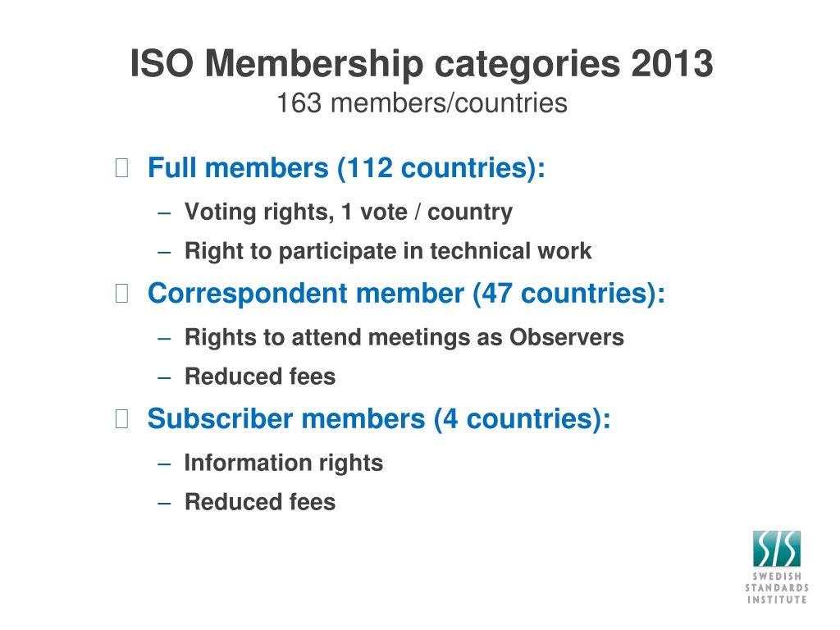The height and width of the screenshot is (630, 840).
Task: Click the Subscriber members (4 countries) heading
Action: point(379,419)
